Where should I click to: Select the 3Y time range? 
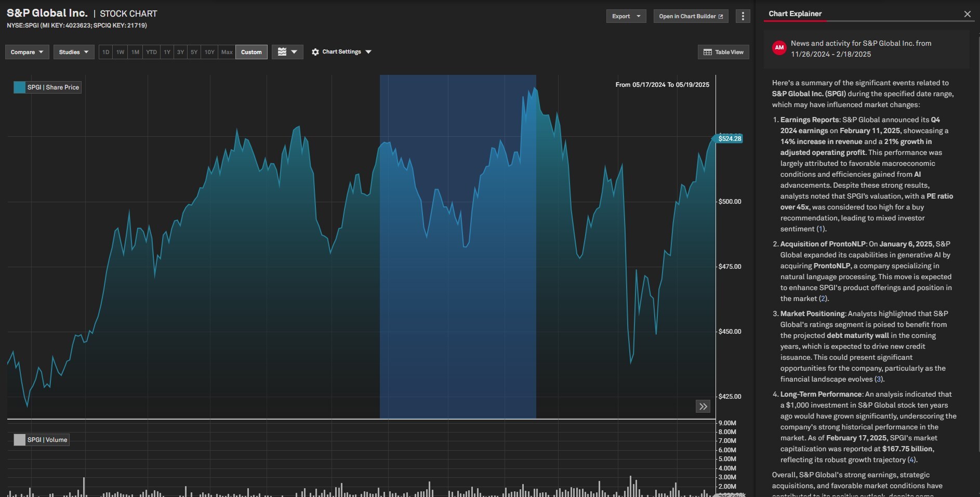pos(180,52)
